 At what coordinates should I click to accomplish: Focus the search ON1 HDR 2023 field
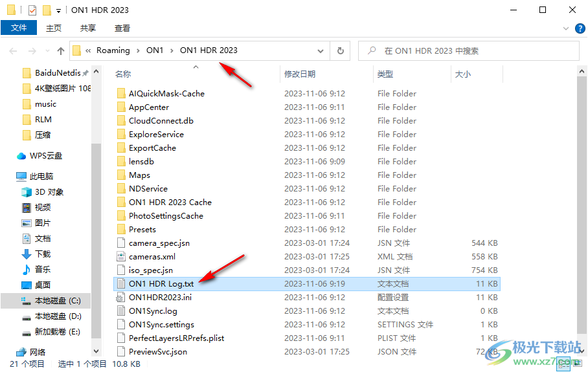pyautogui.click(x=469, y=51)
